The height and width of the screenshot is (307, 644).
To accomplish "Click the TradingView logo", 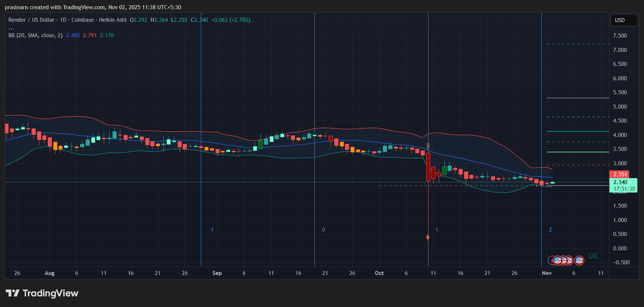I will [x=13, y=293].
